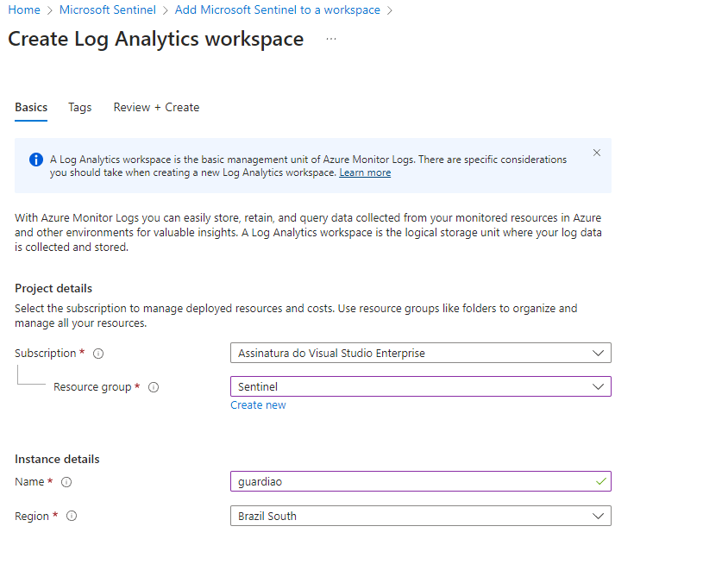Click the Name input field containing guardiao

(405, 482)
